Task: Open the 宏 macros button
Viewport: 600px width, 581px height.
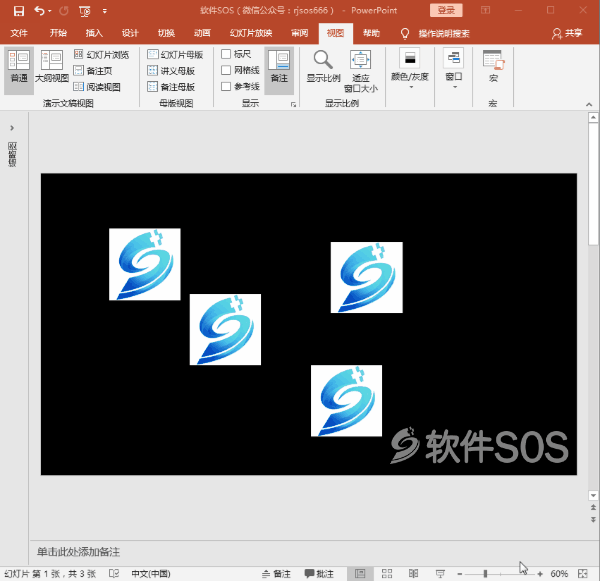Action: [x=493, y=67]
